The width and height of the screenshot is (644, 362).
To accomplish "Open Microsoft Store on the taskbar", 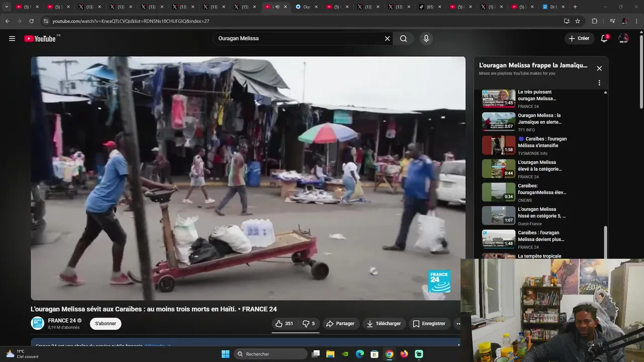I will 374,354.
